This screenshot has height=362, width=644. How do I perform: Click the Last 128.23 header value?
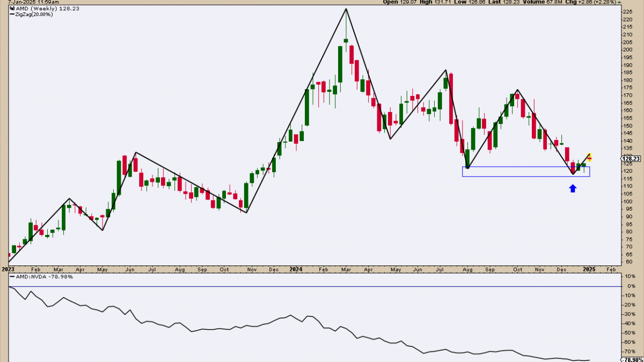pyautogui.click(x=503, y=2)
